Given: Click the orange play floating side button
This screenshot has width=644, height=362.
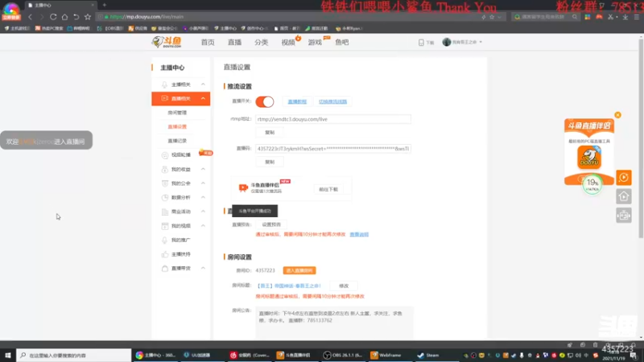Looking at the screenshot, I should pos(623,177).
